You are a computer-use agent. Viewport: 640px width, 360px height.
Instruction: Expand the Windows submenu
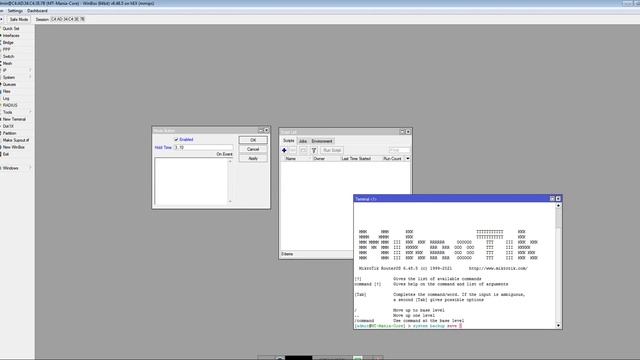16,168
